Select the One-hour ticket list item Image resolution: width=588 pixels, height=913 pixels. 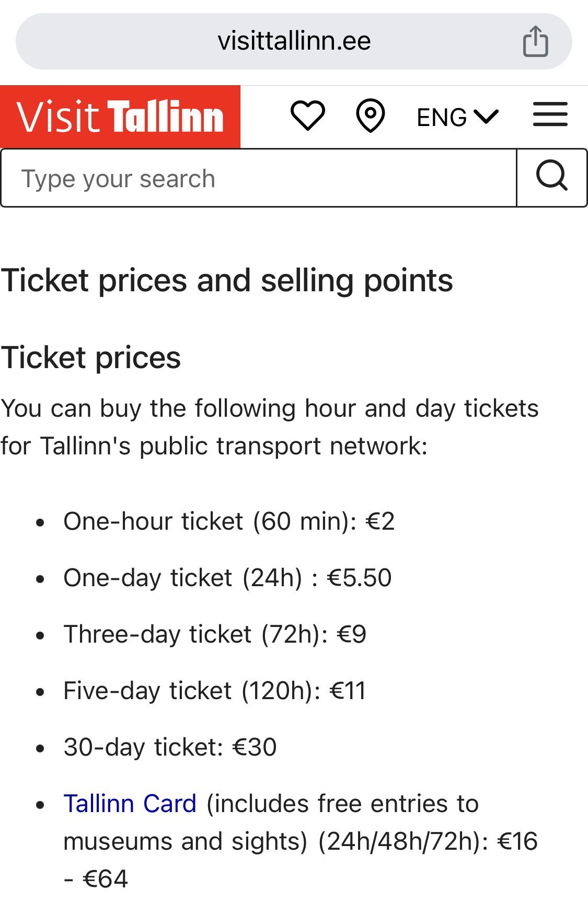point(229,521)
